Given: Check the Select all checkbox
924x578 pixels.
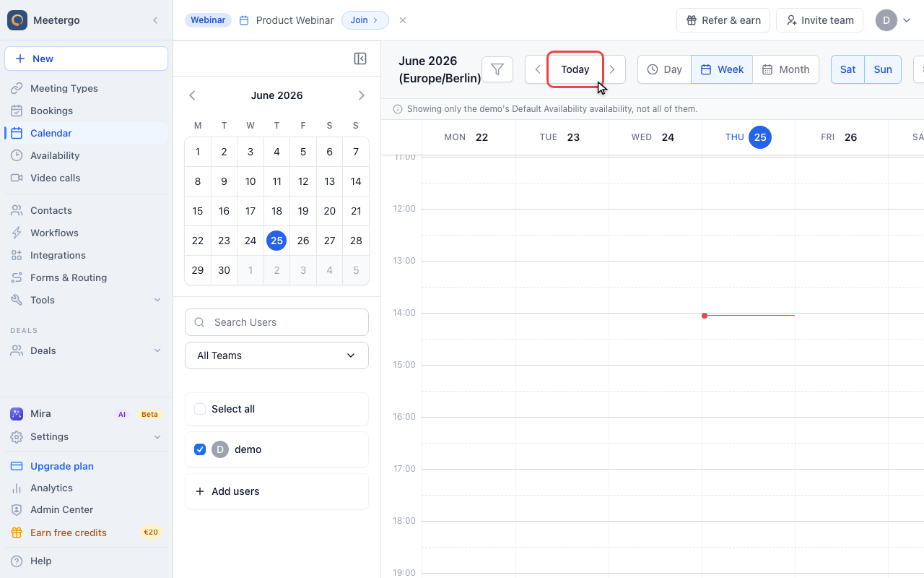Looking at the screenshot, I should coord(200,409).
